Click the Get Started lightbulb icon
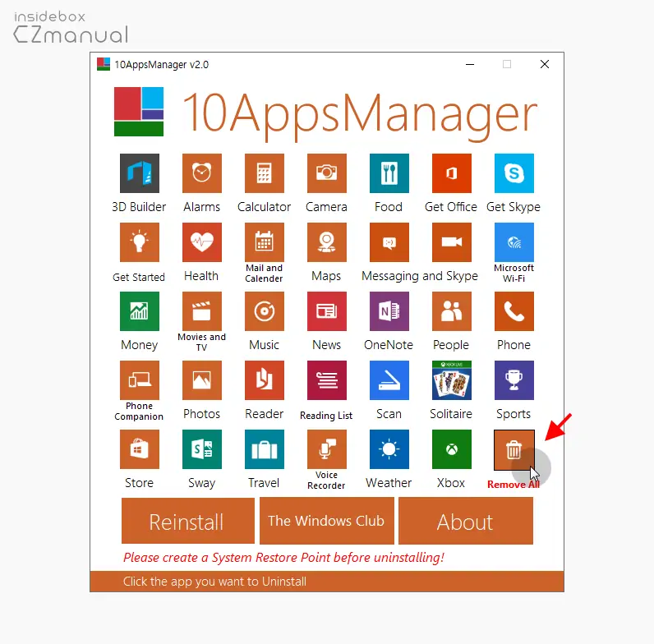The image size is (654, 644). pyautogui.click(x=140, y=242)
